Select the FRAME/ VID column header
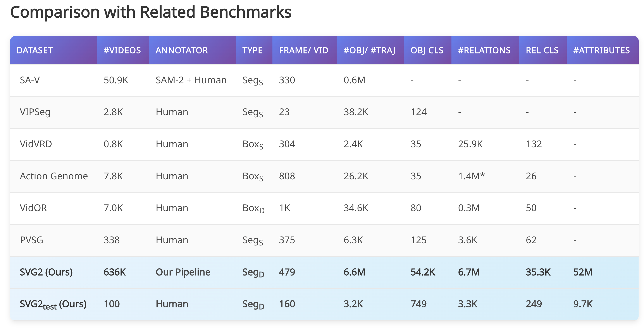Image resolution: width=644 pixels, height=329 pixels. 303,50
